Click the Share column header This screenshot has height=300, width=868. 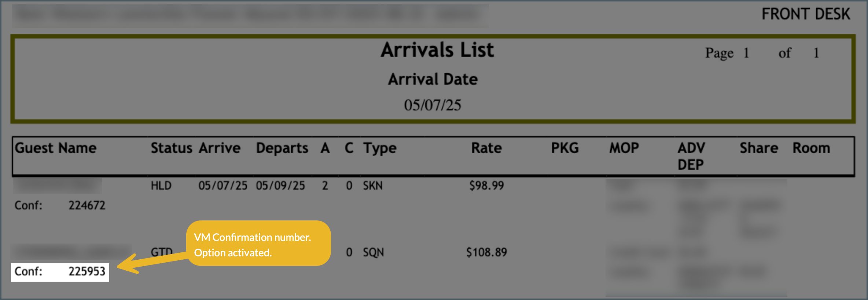pyautogui.click(x=758, y=148)
